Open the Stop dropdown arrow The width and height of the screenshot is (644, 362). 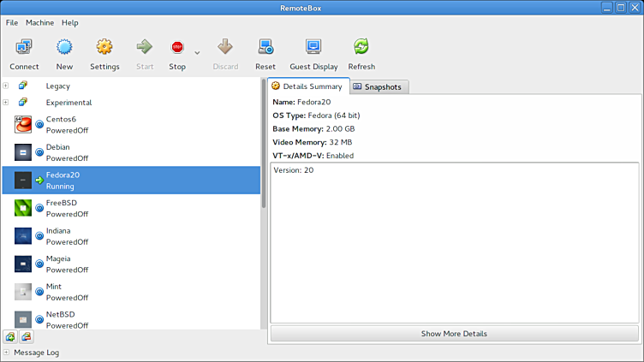(x=197, y=53)
